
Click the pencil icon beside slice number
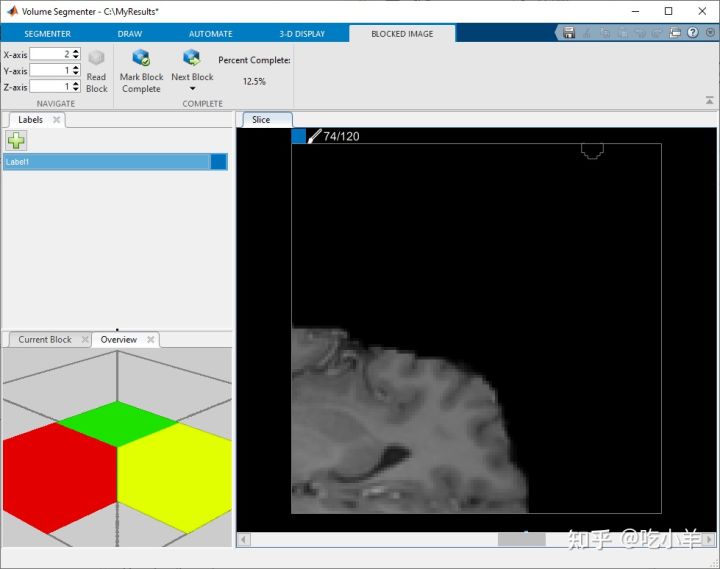click(x=314, y=136)
